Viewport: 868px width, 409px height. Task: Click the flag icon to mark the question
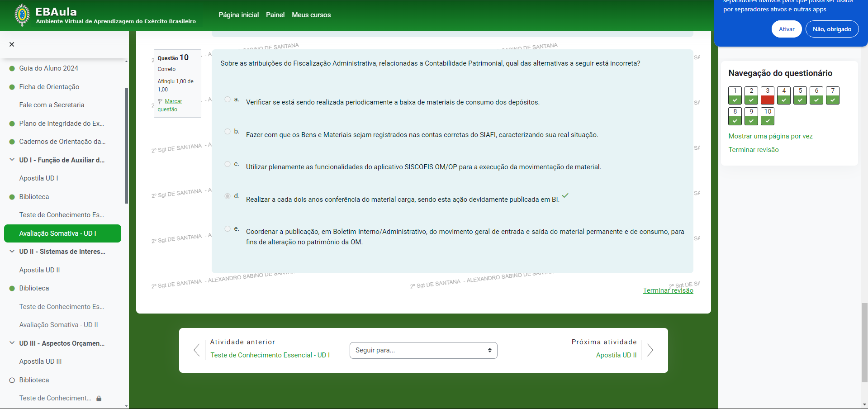pyautogui.click(x=160, y=101)
